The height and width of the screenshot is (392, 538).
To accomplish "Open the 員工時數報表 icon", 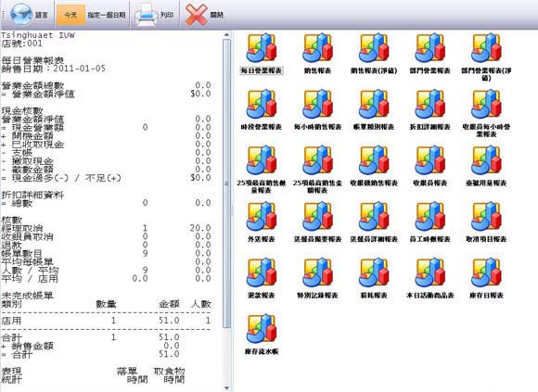I will click(429, 222).
